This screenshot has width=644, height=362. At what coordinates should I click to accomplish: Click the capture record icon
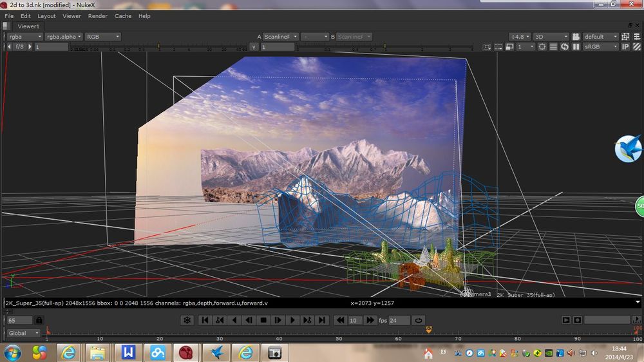577,320
